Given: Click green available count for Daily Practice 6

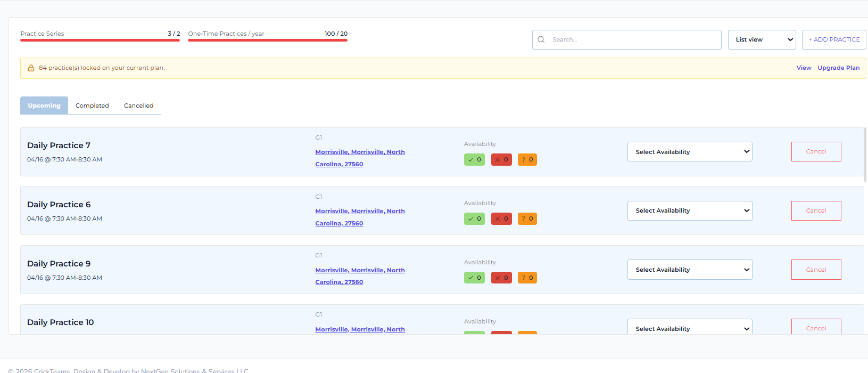Looking at the screenshot, I should tap(474, 218).
